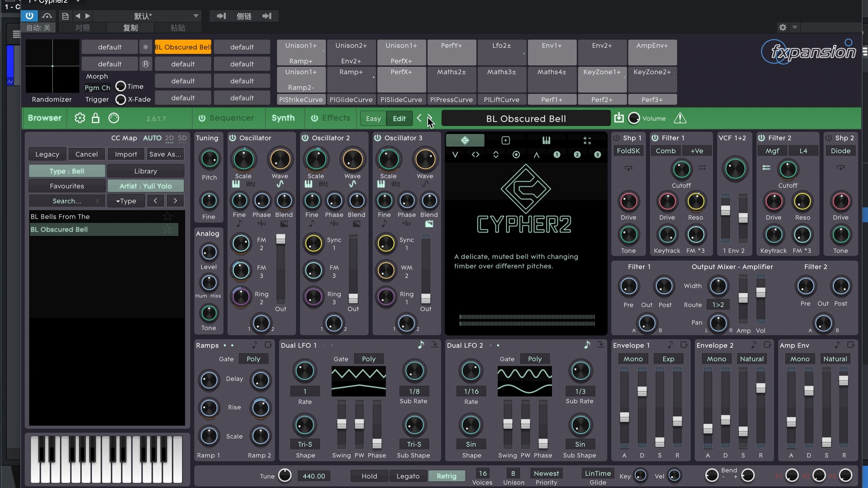Toggle Filter 2 power button
The image size is (868, 488).
tap(761, 138)
